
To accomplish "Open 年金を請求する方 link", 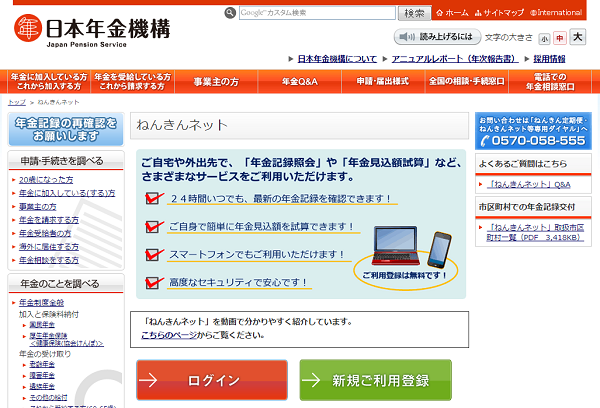I will 49,220.
